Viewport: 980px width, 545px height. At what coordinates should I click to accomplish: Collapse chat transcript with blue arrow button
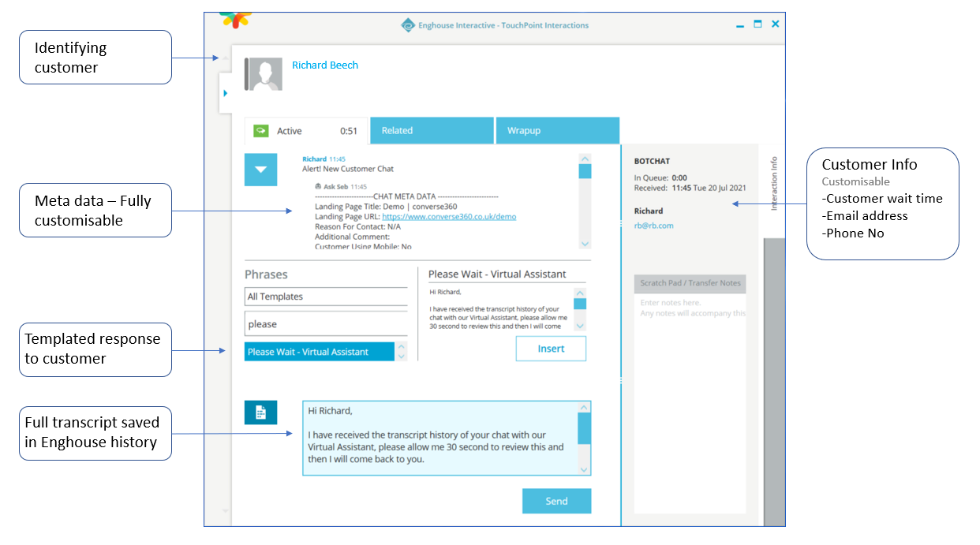[x=260, y=170]
